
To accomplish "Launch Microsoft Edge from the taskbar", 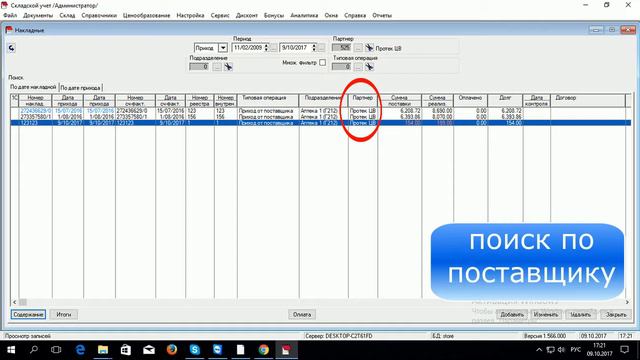I will click(x=80, y=350).
